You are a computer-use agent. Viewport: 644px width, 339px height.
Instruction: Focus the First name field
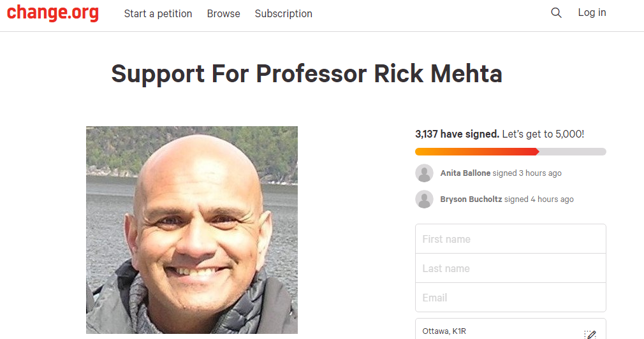pyautogui.click(x=510, y=239)
